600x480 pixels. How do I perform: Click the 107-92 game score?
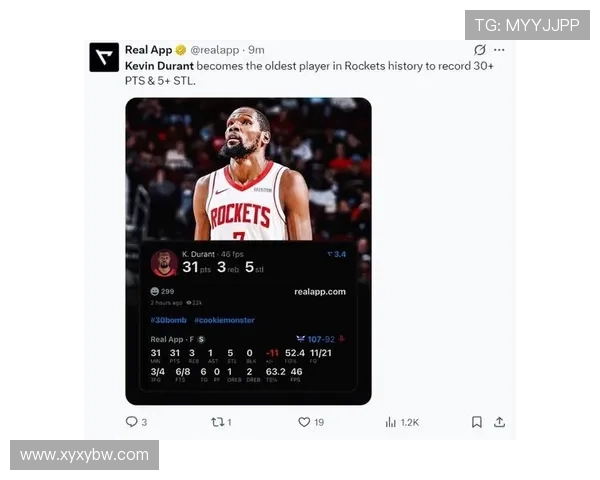[321, 339]
